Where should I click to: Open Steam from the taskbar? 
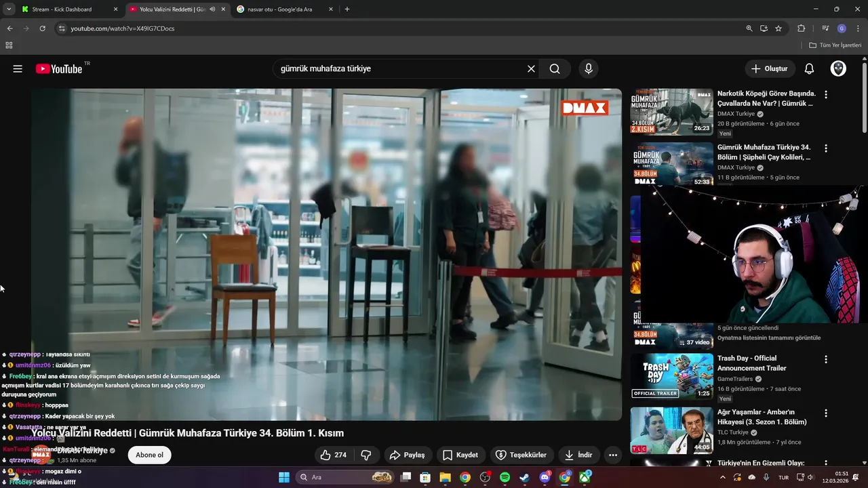click(524, 477)
